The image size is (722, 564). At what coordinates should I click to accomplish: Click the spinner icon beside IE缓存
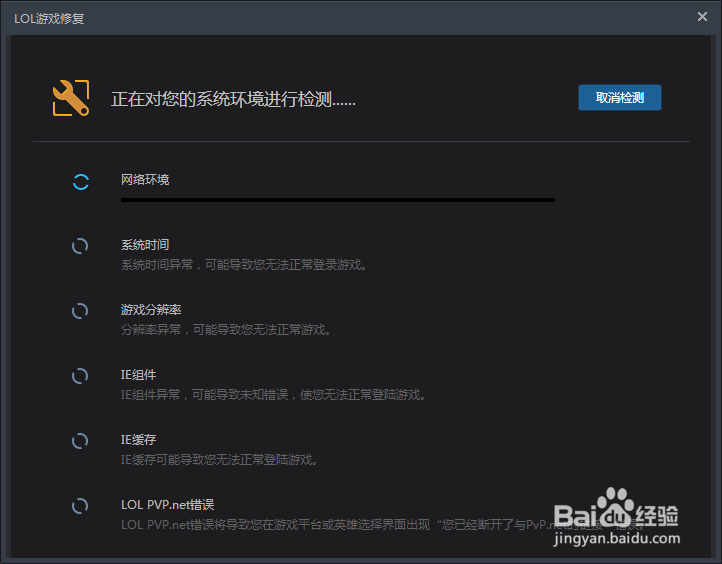[x=80, y=441]
